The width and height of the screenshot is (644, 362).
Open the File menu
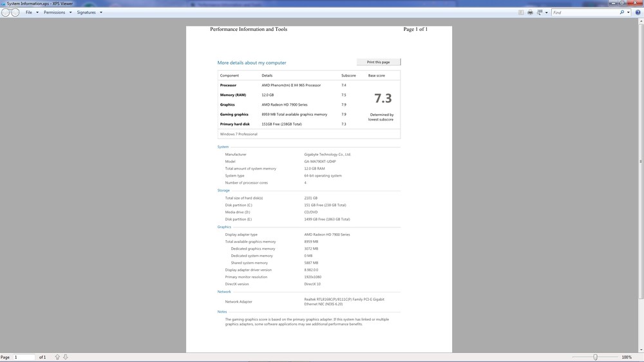(x=32, y=12)
